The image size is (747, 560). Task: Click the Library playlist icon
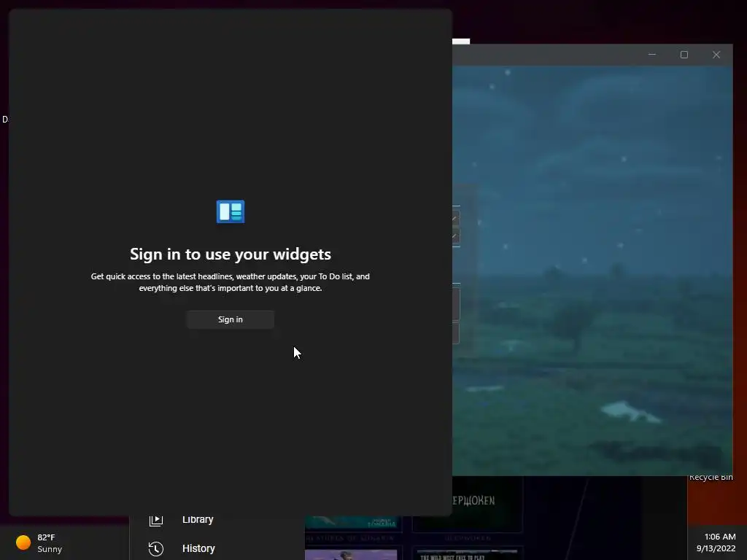[x=156, y=520]
